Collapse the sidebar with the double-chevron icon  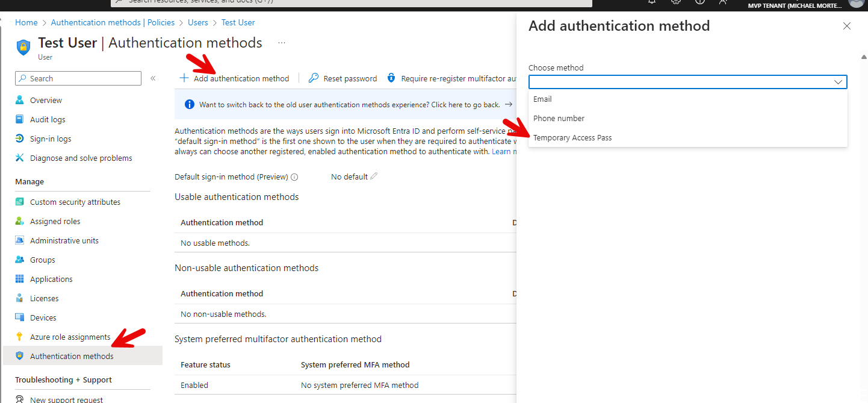click(x=153, y=78)
